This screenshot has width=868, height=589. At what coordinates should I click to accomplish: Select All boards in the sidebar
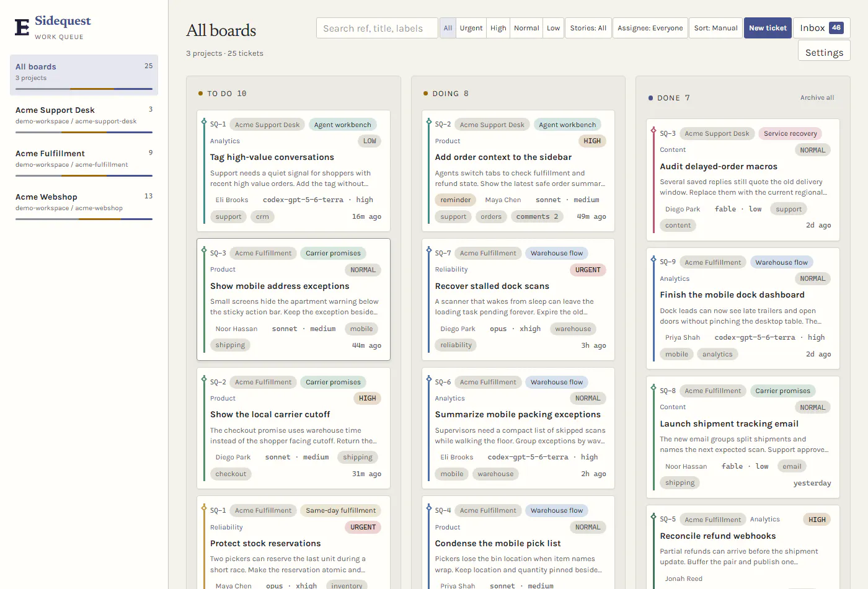[x=84, y=74]
